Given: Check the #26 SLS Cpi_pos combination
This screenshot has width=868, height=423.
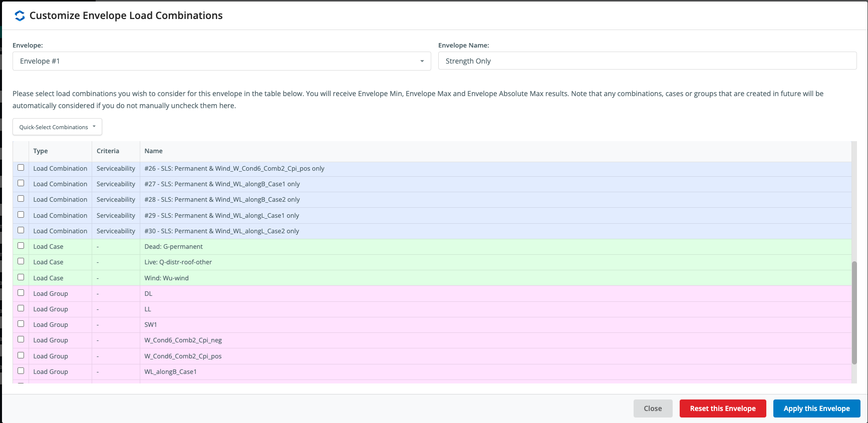Looking at the screenshot, I should coord(21,168).
